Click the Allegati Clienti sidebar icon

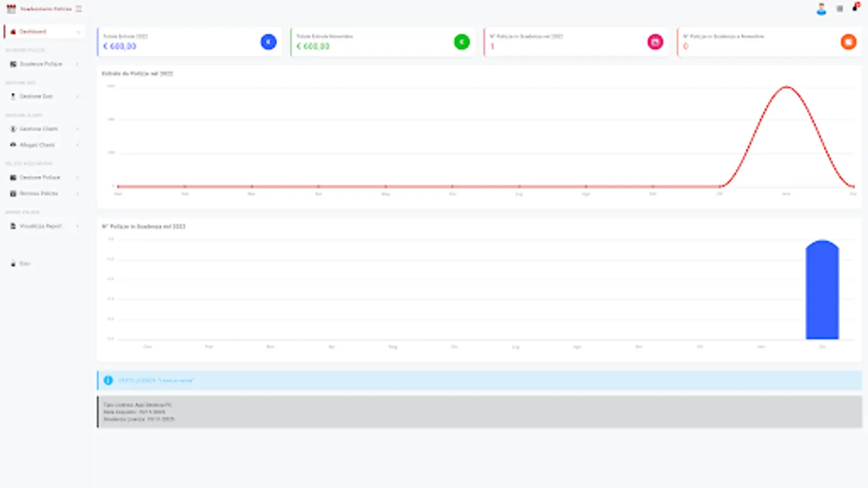tap(13, 145)
